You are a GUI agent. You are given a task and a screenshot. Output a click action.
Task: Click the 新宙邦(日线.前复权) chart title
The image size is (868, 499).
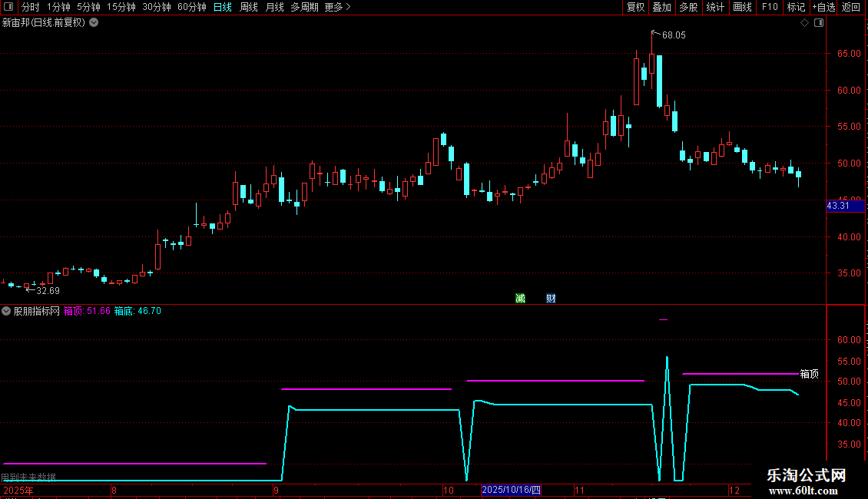pos(44,23)
